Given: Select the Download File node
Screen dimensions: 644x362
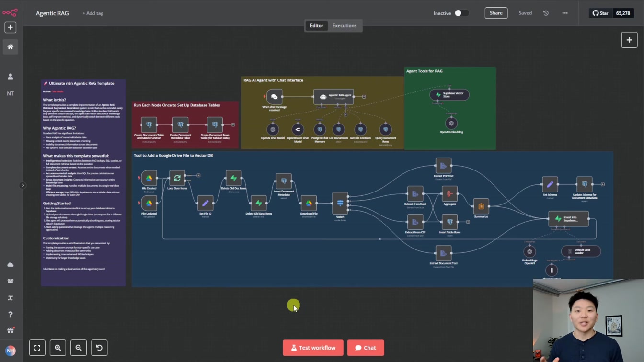Looking at the screenshot, I should pyautogui.click(x=309, y=203).
